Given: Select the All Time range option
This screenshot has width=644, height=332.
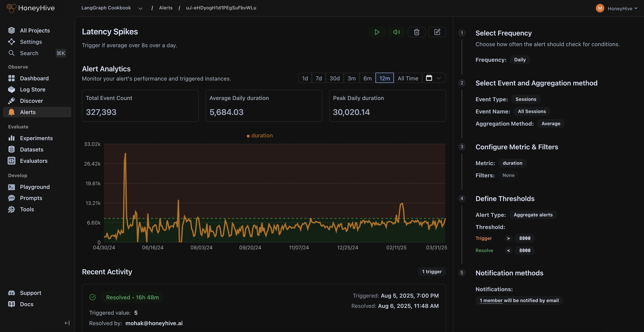Looking at the screenshot, I should 408,78.
